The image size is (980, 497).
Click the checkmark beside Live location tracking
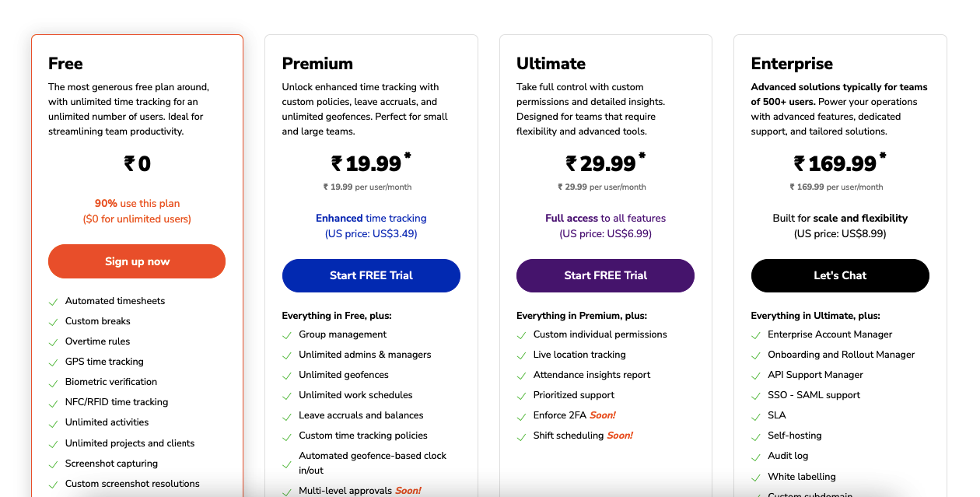coord(521,355)
